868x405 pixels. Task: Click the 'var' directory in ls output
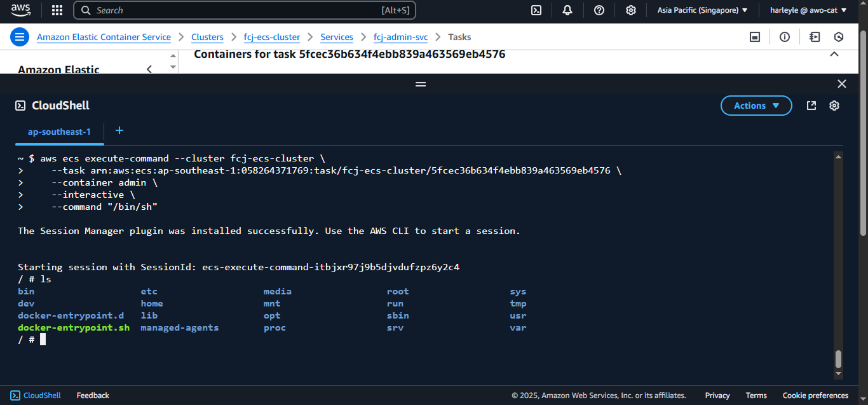[518, 327]
